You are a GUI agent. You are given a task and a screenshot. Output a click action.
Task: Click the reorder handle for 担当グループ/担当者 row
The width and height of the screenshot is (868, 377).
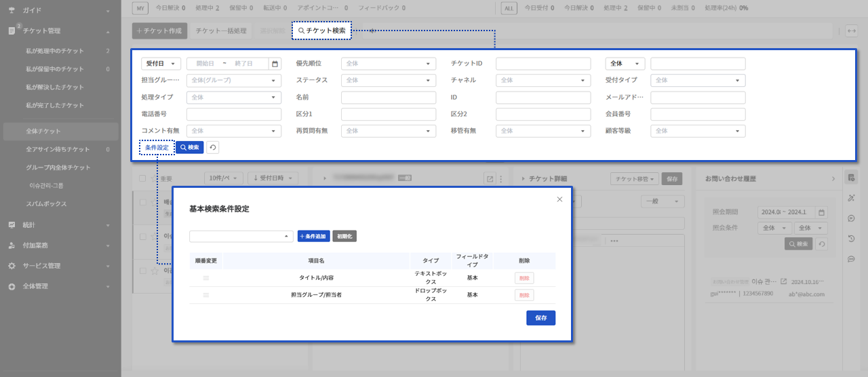pos(206,295)
